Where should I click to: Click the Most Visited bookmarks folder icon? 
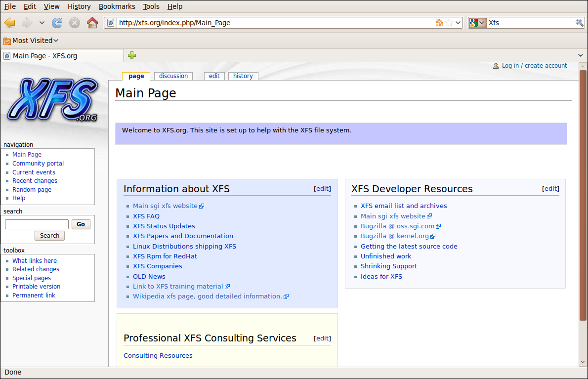point(7,41)
